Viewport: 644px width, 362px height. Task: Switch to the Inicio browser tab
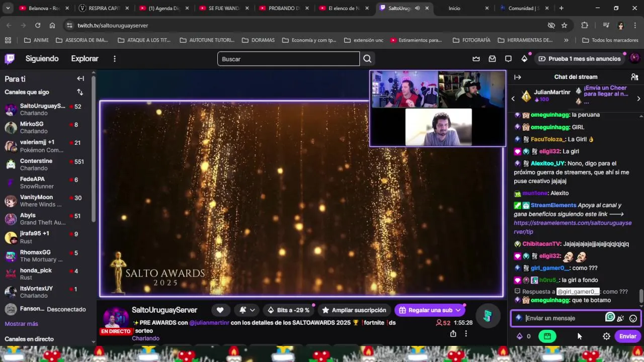click(464, 8)
